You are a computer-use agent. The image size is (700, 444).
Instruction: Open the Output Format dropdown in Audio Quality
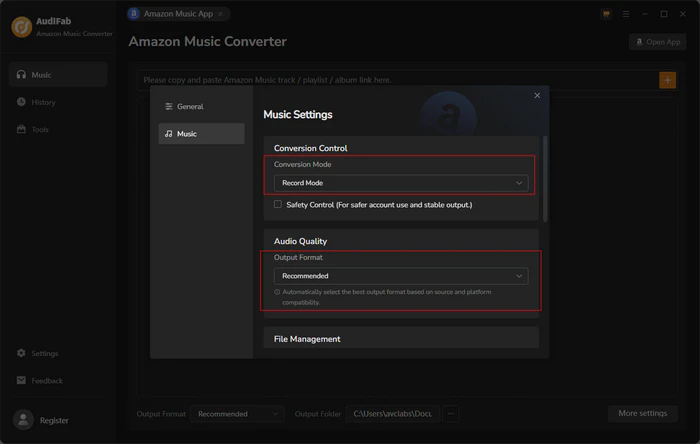tap(401, 276)
